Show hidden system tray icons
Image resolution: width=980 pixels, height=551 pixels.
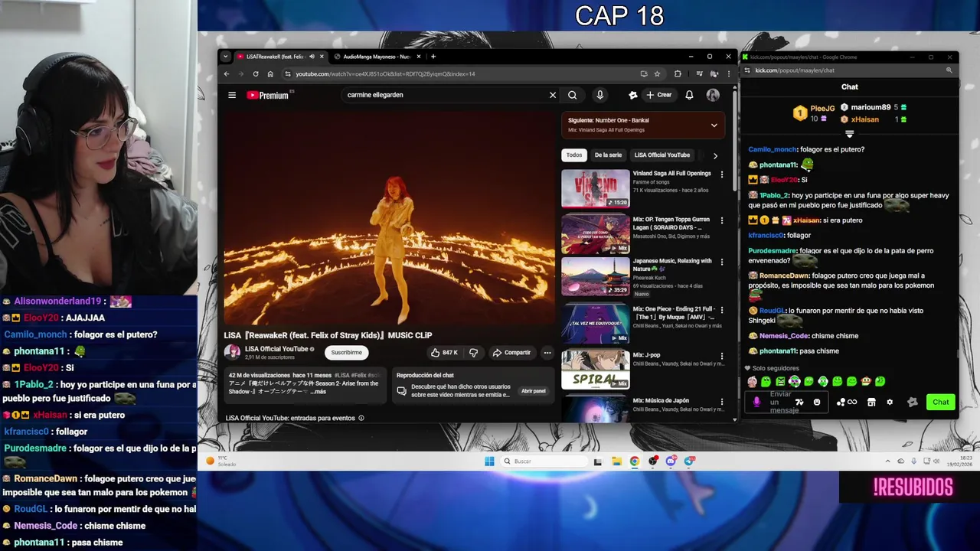coord(888,461)
